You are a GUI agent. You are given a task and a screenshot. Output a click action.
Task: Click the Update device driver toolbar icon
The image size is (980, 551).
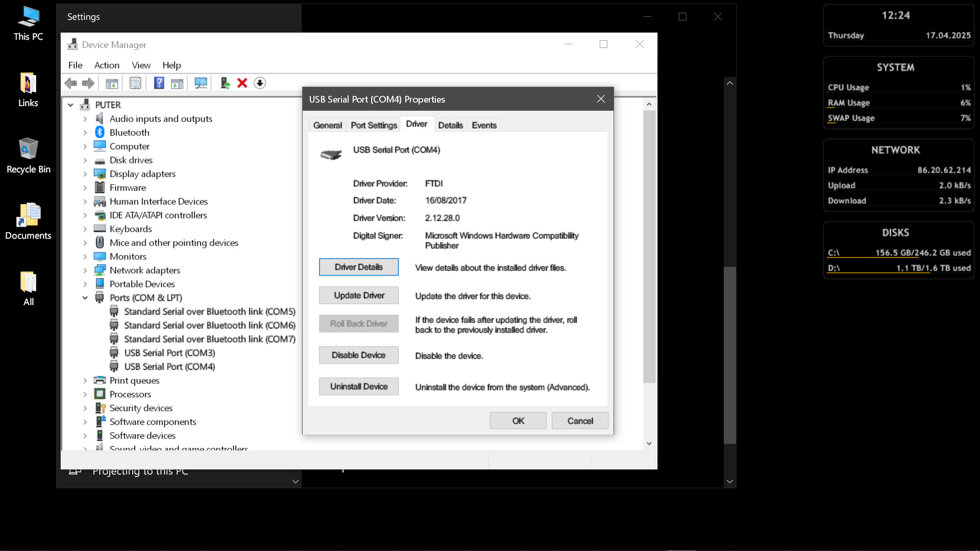(x=225, y=83)
